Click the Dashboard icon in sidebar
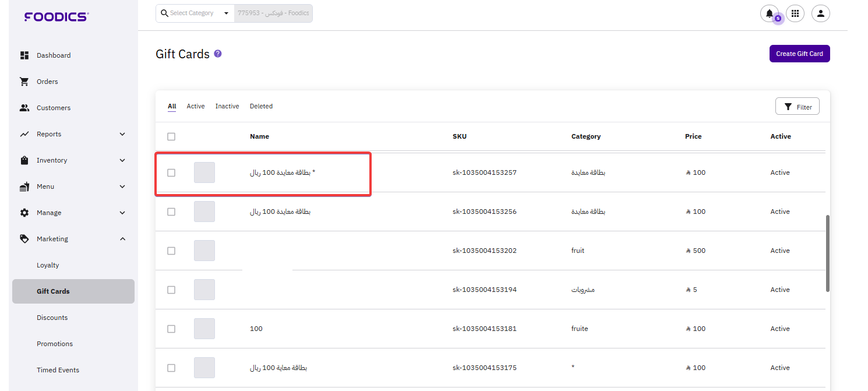This screenshot has width=868, height=391. tap(24, 55)
